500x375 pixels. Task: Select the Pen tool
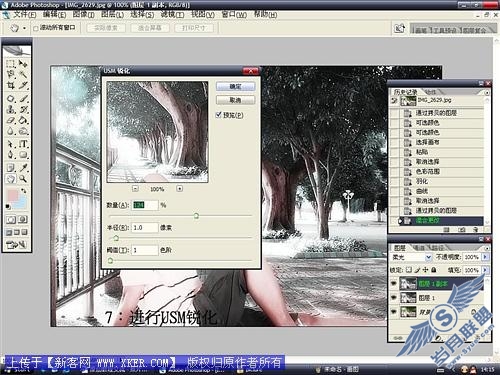(x=11, y=155)
